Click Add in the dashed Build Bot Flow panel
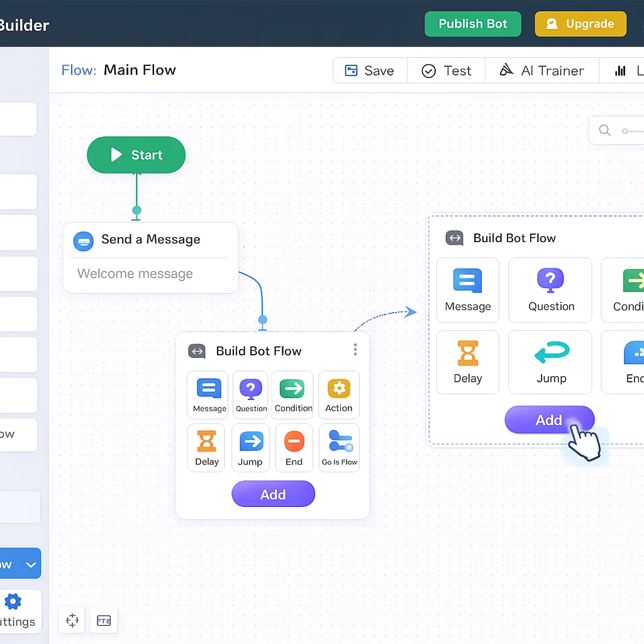644x644 pixels. tap(549, 420)
